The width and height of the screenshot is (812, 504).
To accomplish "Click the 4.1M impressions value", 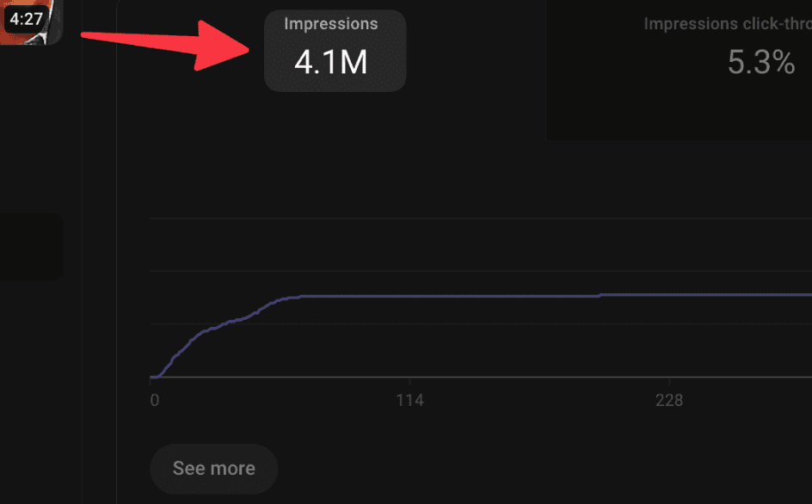I will click(331, 63).
